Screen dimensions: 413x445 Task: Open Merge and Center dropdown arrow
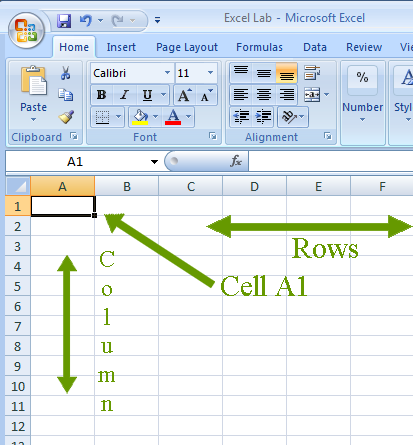pyautogui.click(x=326, y=95)
